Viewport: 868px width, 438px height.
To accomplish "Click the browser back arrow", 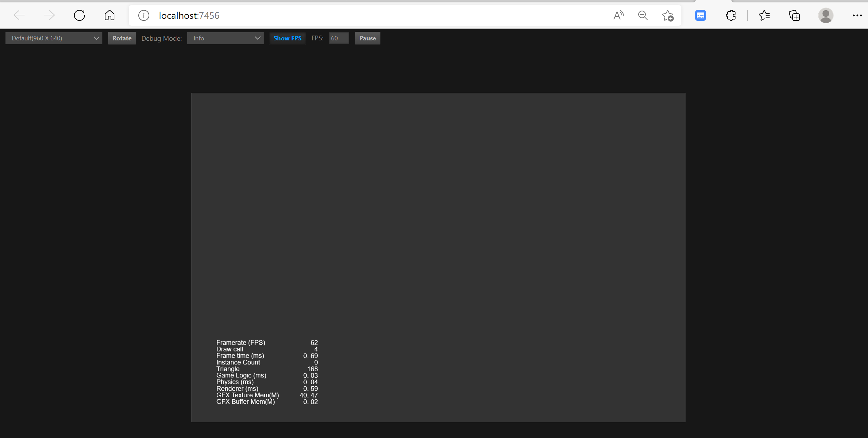I will point(19,15).
